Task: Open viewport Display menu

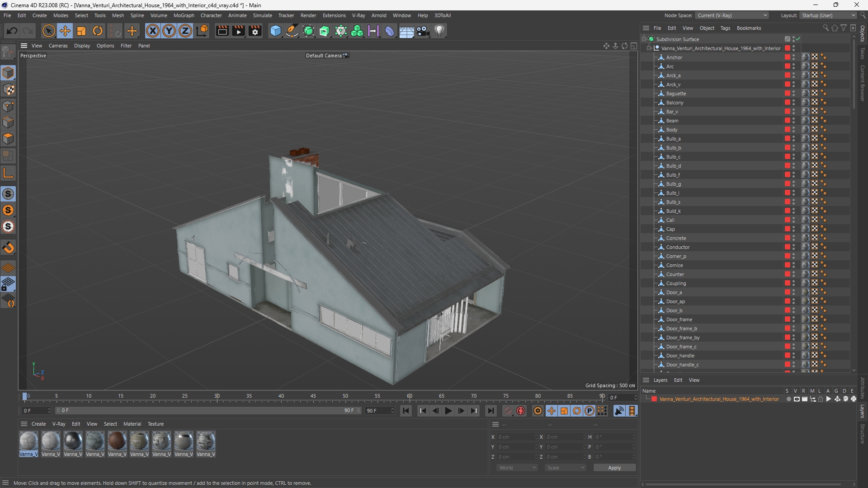Action: [82, 46]
